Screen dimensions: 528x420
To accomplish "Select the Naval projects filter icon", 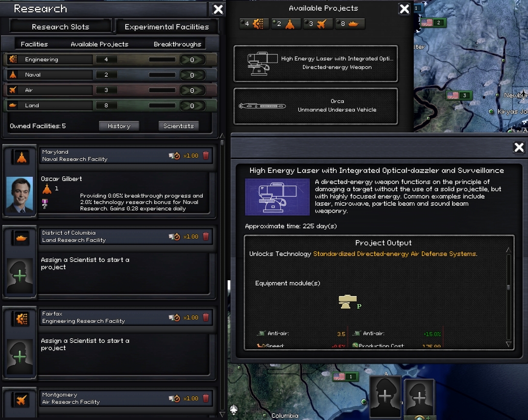I will coord(286,24).
